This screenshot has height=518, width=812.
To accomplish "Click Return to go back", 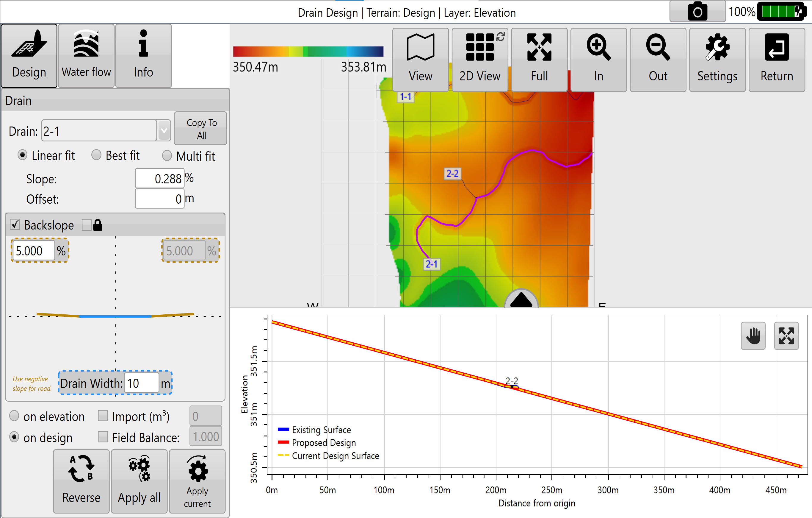I will coord(777,60).
